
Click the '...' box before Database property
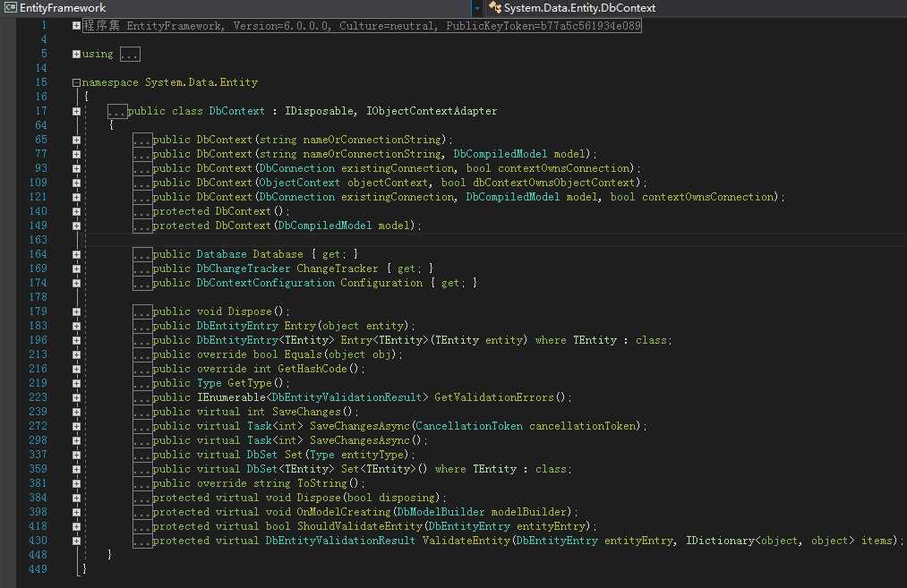point(142,254)
